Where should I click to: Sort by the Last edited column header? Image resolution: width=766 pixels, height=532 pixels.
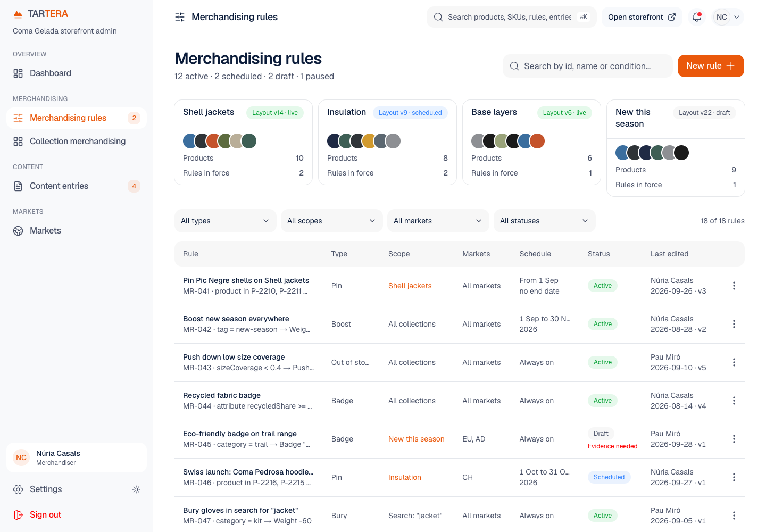(670, 254)
